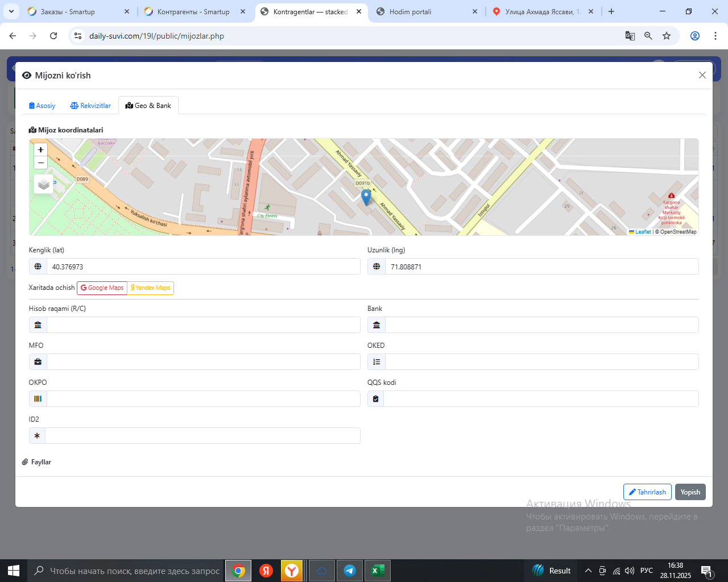Viewport: 728px width, 582px height.
Task: Click the browser translate page icon
Action: point(630,36)
